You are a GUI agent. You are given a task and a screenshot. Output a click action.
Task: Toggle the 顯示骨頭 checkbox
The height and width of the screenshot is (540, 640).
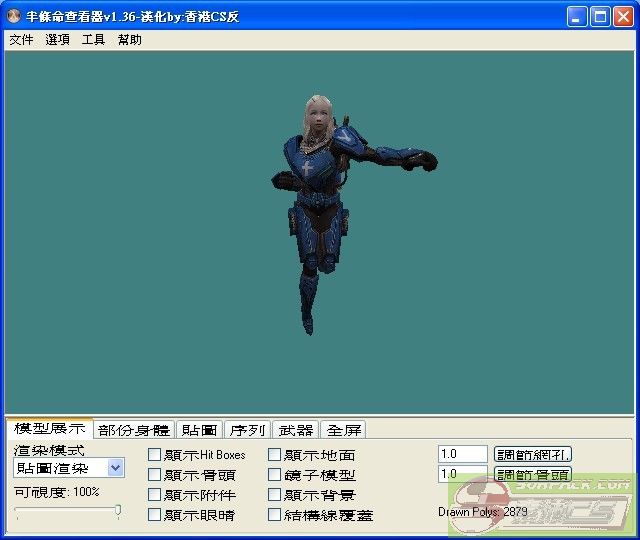coord(155,475)
